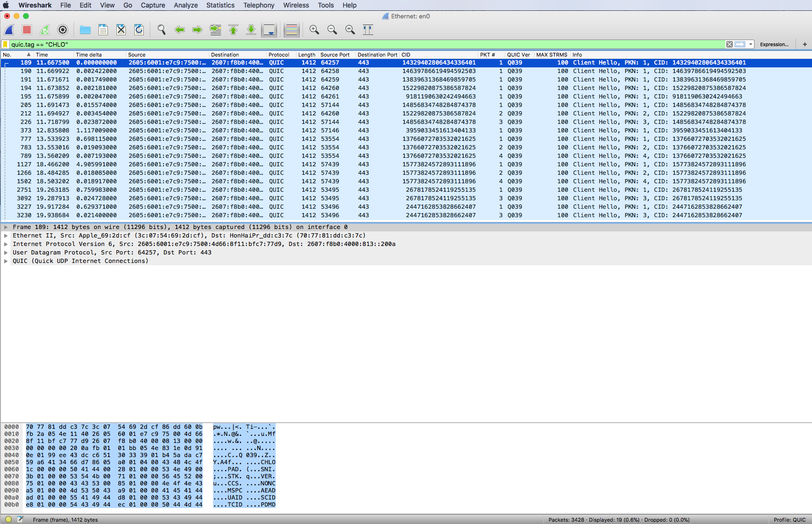
Task: Stop the running capture
Action: [x=27, y=30]
